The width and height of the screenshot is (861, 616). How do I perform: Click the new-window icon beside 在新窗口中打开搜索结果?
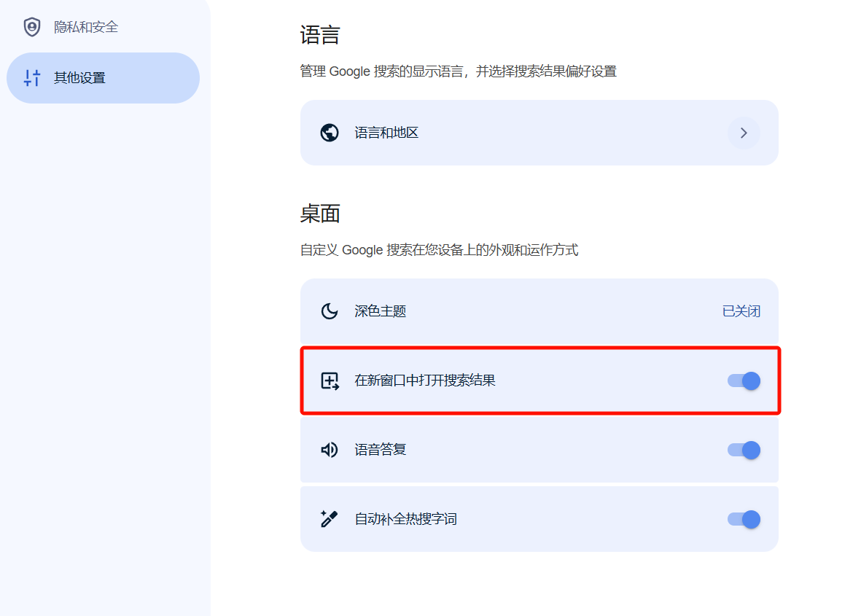330,381
